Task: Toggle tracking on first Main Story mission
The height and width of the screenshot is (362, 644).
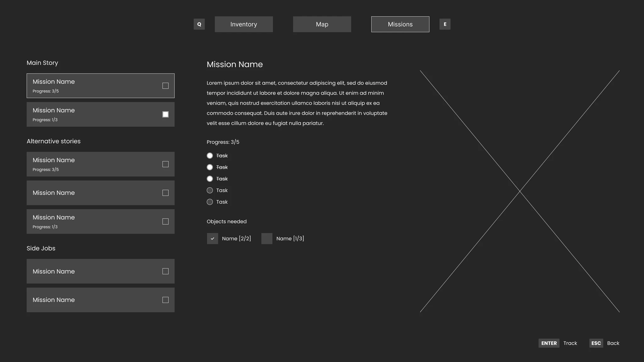Action: point(165,86)
